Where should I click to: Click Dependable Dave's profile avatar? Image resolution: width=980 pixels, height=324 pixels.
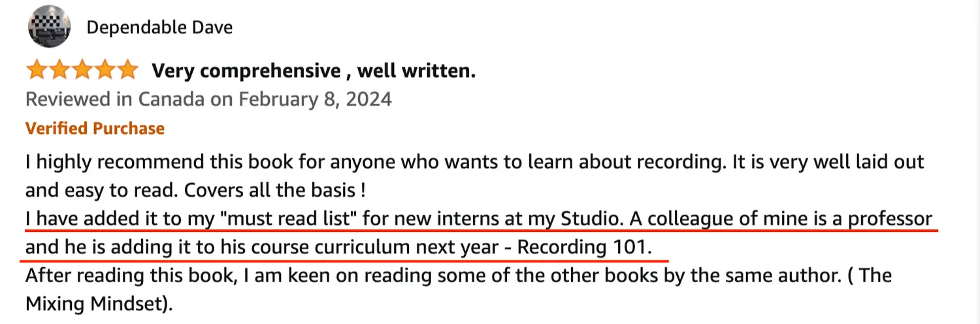tap(49, 27)
